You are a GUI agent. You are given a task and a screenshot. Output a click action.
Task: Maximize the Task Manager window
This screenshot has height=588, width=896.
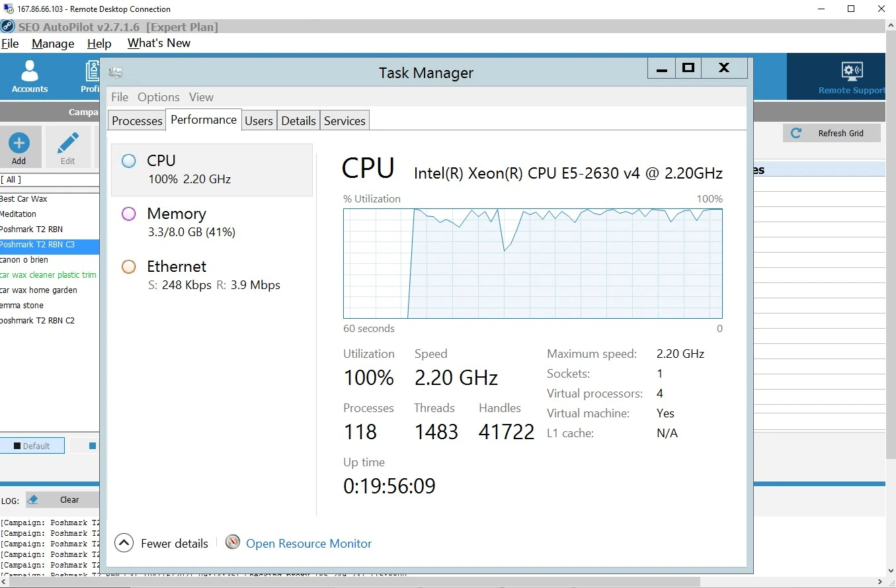[x=688, y=67]
